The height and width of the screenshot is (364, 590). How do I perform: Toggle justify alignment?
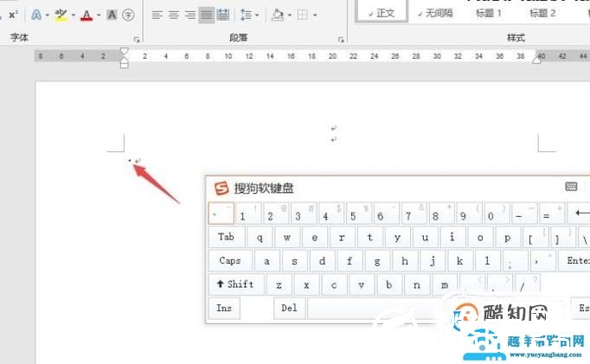[207, 15]
